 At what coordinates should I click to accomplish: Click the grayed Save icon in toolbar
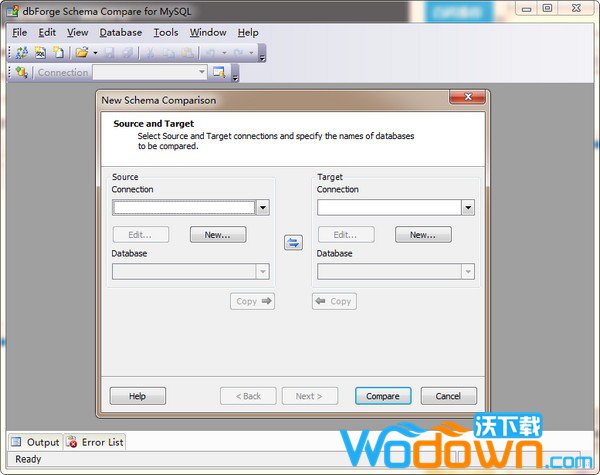point(109,53)
